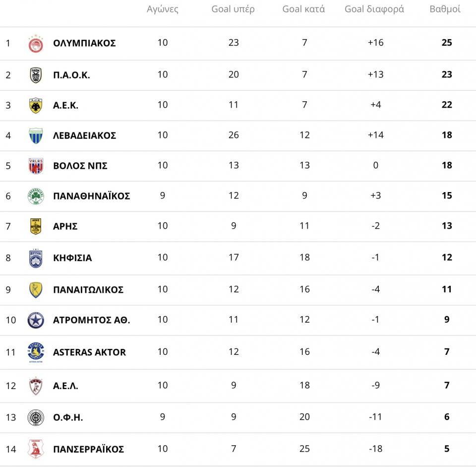Open the ΟΛΥΜΠΙΑΚΟΣ team name link
The height and width of the screenshot is (467, 476).
click(x=84, y=43)
